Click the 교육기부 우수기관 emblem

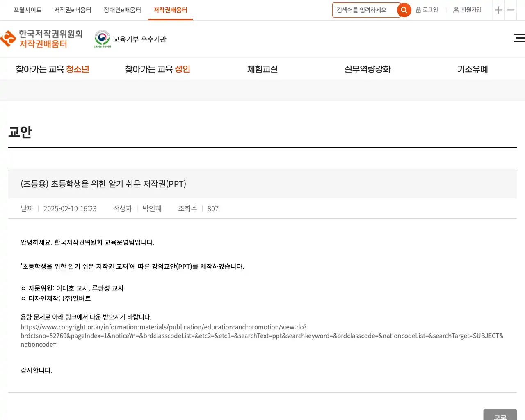tap(102, 39)
